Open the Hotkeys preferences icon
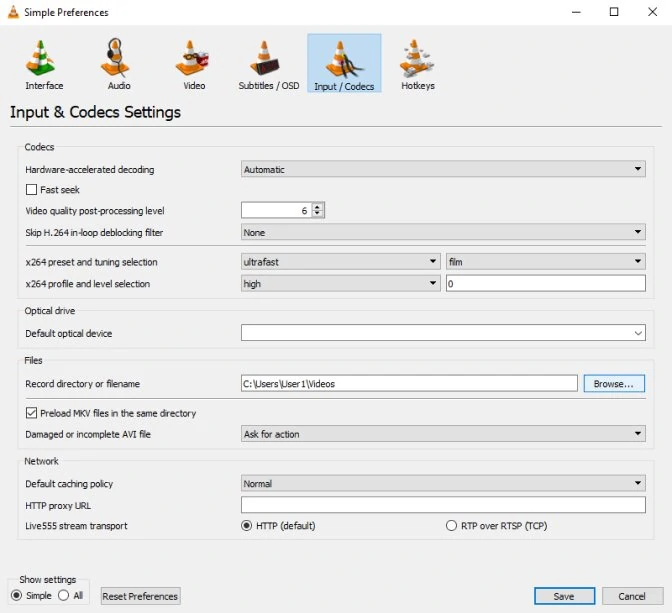The width and height of the screenshot is (672, 613). pos(417,57)
